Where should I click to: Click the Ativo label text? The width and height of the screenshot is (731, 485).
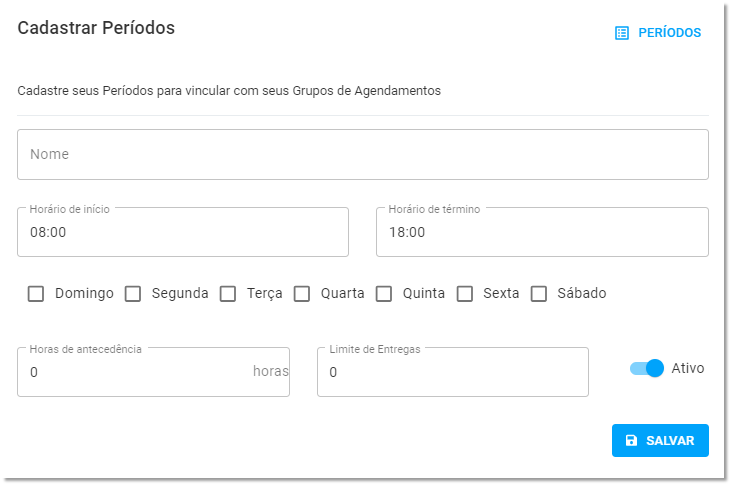click(x=688, y=368)
